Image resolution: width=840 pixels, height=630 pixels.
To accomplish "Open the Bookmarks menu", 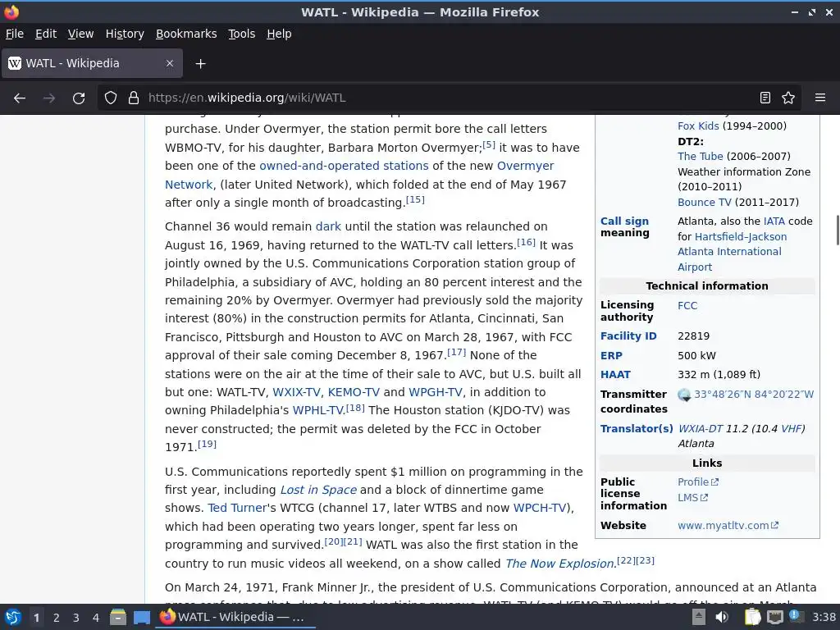I will [x=186, y=34].
